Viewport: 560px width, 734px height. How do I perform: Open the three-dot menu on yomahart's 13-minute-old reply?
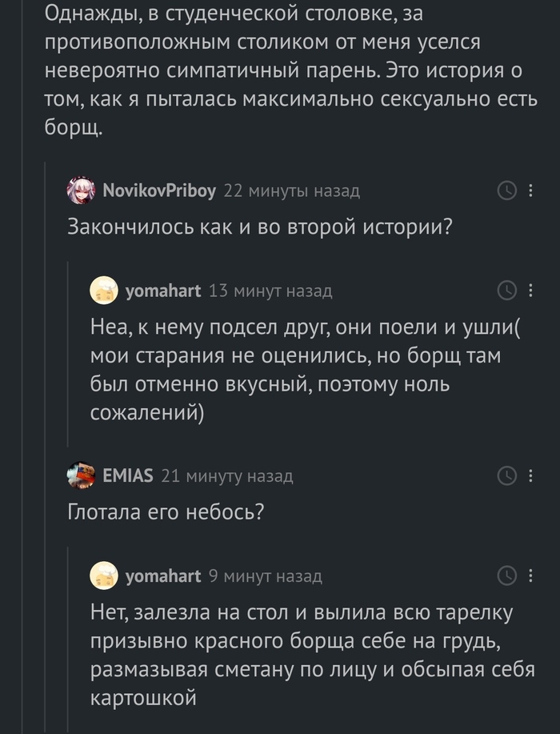530,291
